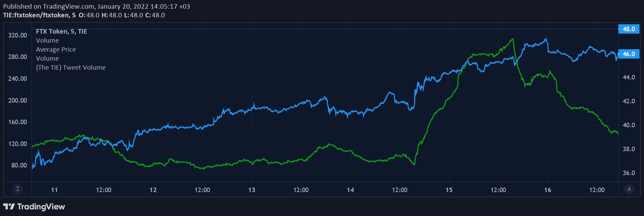
Task: Click the Volume label directly below FTX Token title
Action: 47,41
